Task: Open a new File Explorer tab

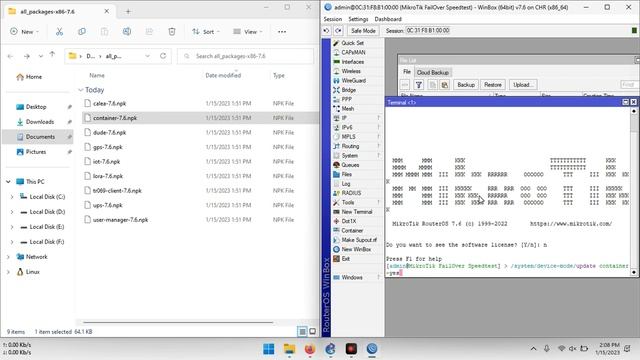Action: coord(128,11)
